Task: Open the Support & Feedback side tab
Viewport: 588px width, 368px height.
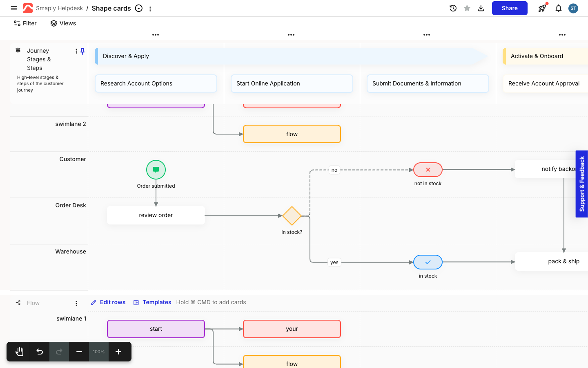Action: click(582, 184)
